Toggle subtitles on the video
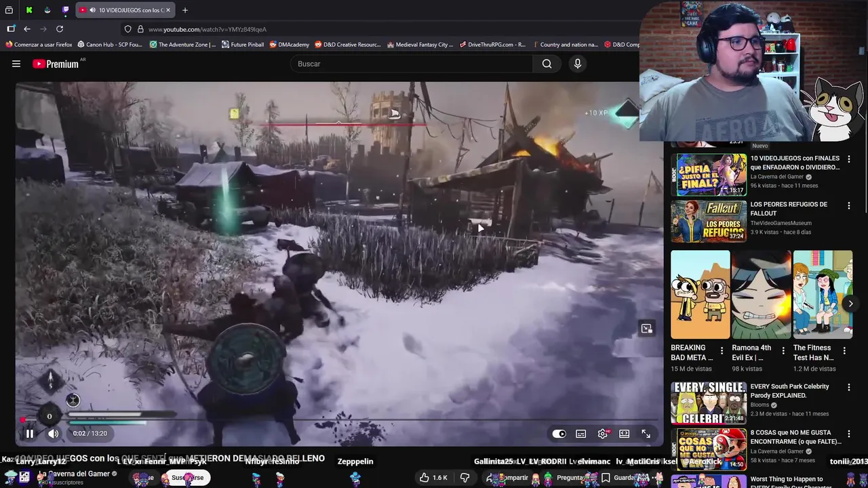Image resolution: width=868 pixels, height=488 pixels. pos(581,434)
